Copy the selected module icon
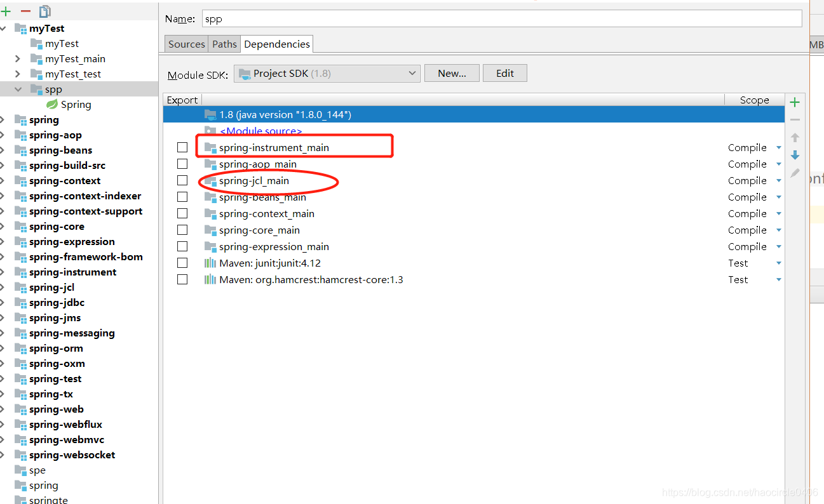The height and width of the screenshot is (504, 824). tap(44, 11)
